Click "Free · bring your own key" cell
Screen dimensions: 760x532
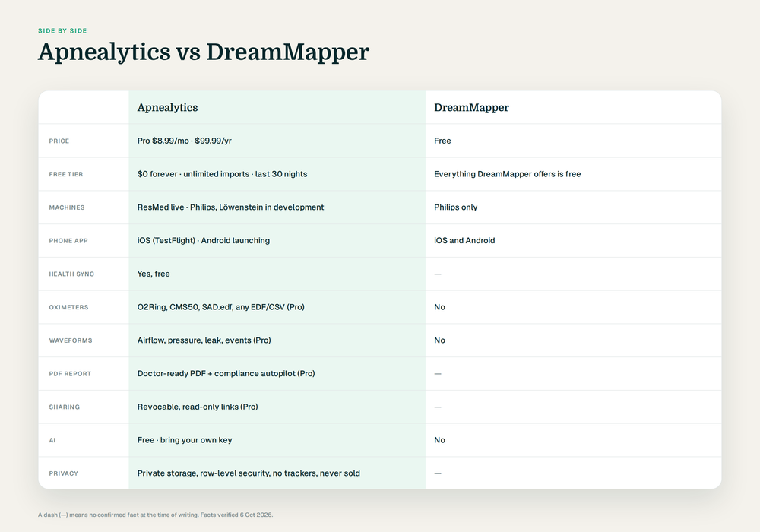[184, 440]
